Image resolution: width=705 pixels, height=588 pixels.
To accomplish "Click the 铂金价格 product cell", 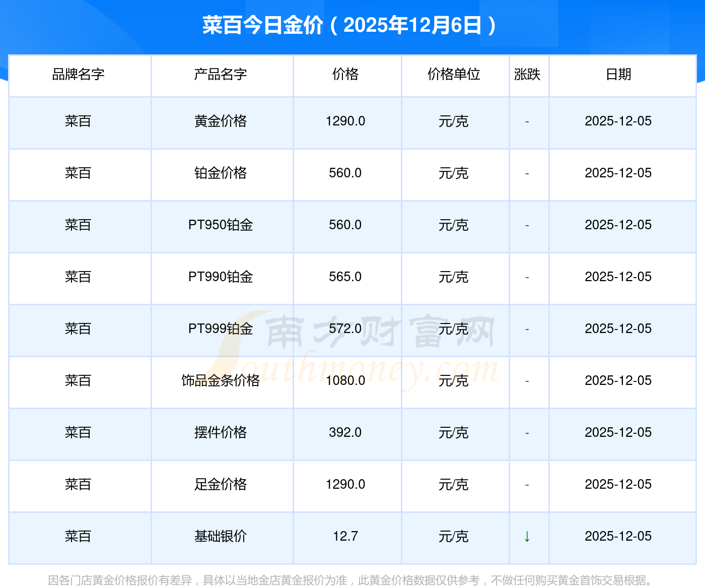I will tap(221, 173).
